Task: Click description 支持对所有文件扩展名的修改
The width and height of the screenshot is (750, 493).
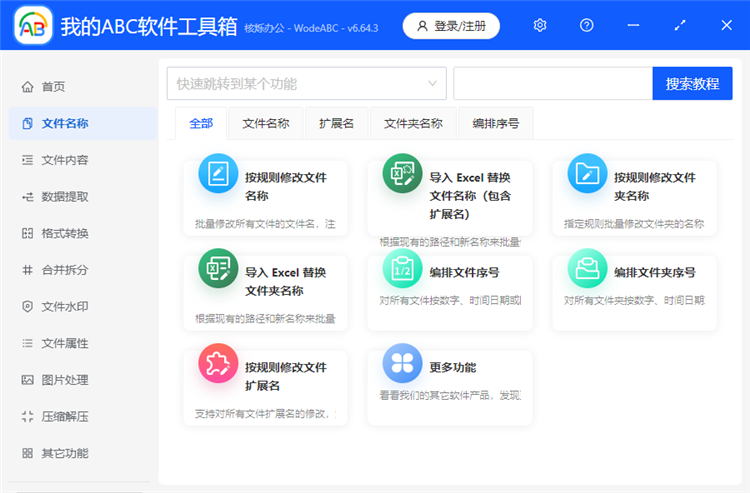Action: (265, 414)
